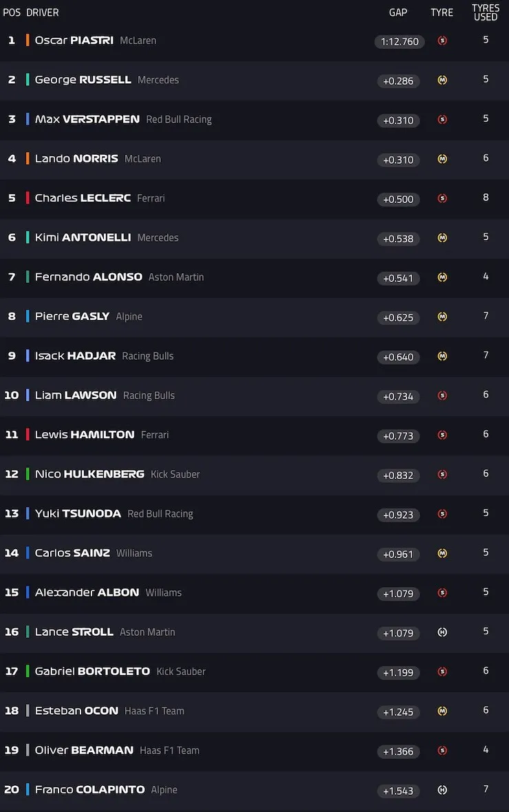Image resolution: width=509 pixels, height=812 pixels.
Task: Click Lando Norris's +0.310 gap badge
Action: pos(398,160)
